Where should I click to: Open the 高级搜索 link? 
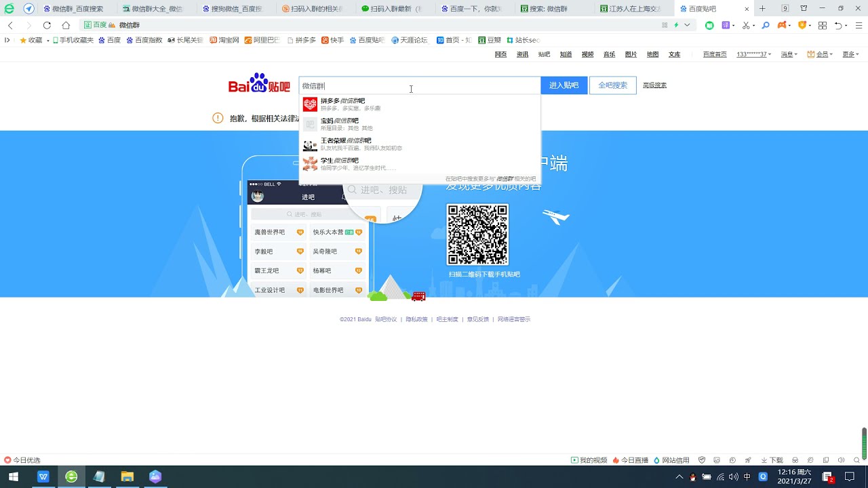coord(654,85)
